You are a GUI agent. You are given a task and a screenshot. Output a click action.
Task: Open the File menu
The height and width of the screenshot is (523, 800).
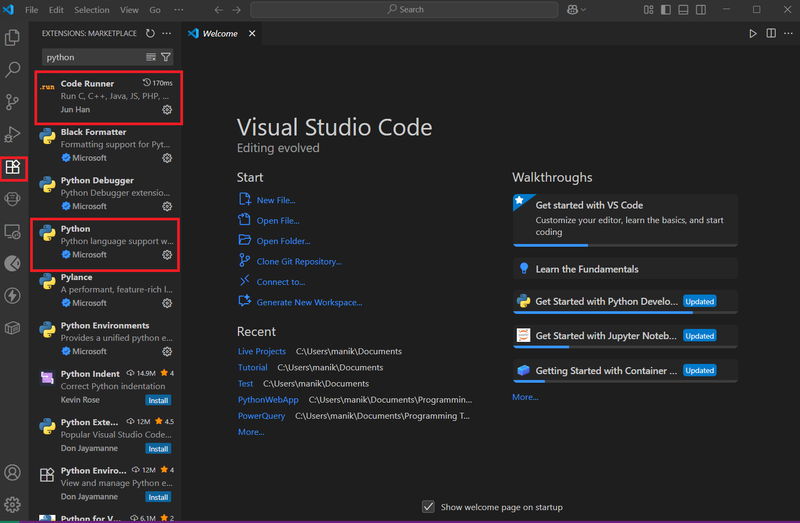[32, 10]
